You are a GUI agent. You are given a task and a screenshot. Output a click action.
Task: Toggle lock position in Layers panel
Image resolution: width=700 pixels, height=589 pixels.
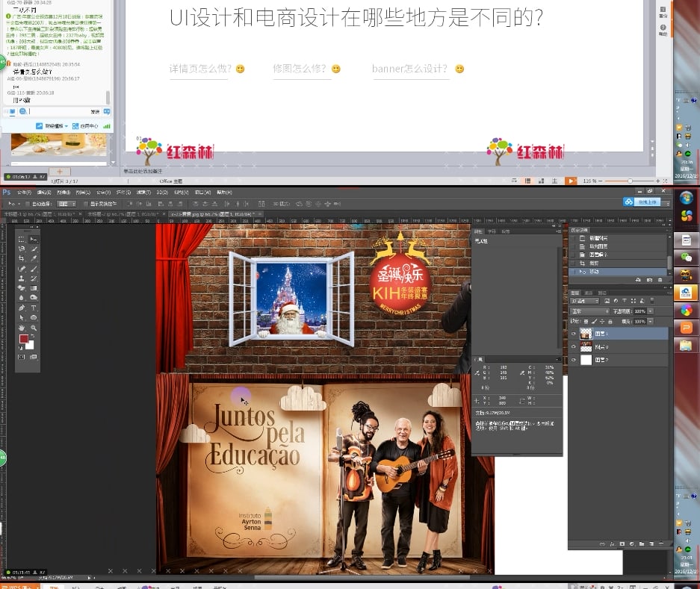(602, 321)
